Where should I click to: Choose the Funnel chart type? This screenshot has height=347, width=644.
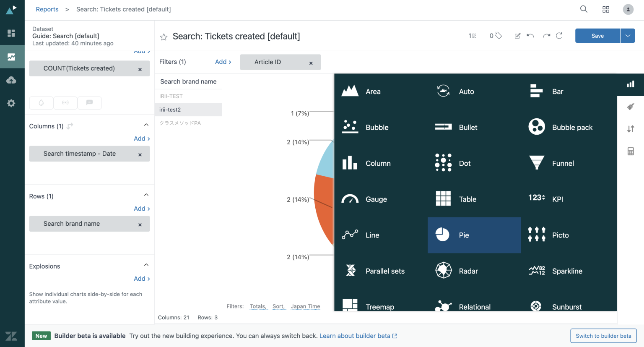click(x=568, y=163)
